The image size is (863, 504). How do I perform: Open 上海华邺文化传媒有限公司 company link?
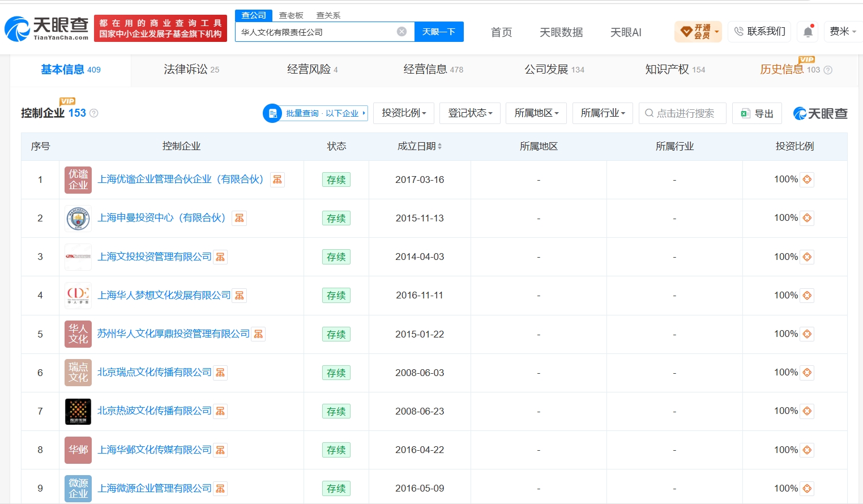pyautogui.click(x=155, y=450)
